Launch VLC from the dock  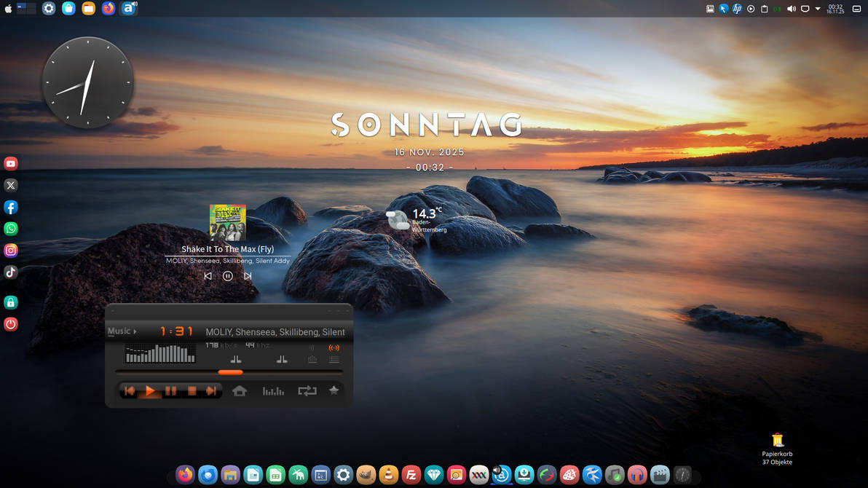[388, 474]
